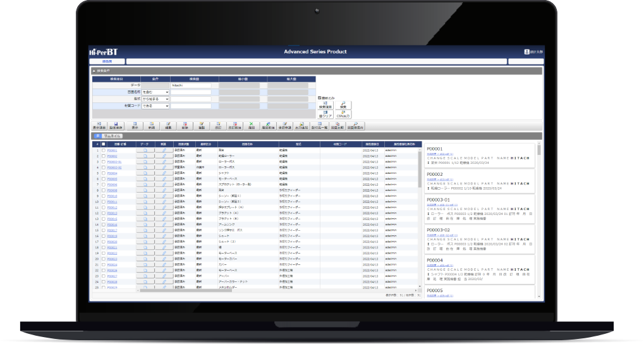Click the paperclip related icon for P00002
This screenshot has width=644, height=344.
tap(164, 156)
